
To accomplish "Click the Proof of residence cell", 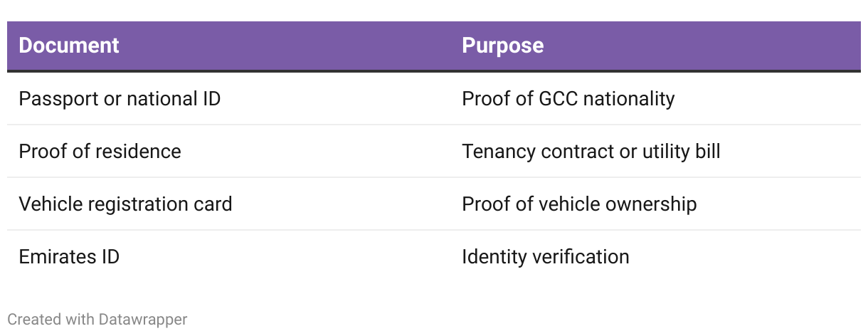I will 100,151.
